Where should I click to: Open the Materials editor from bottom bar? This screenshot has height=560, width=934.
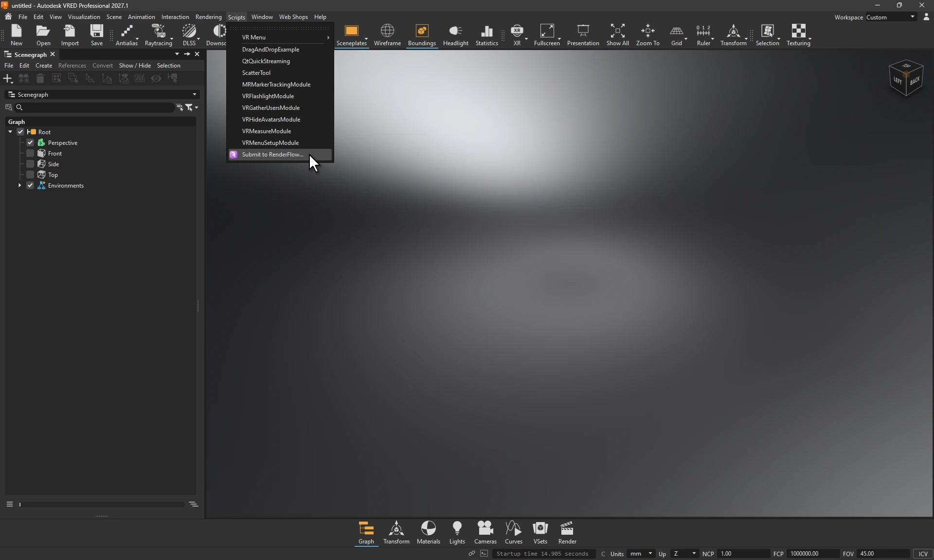tap(429, 533)
